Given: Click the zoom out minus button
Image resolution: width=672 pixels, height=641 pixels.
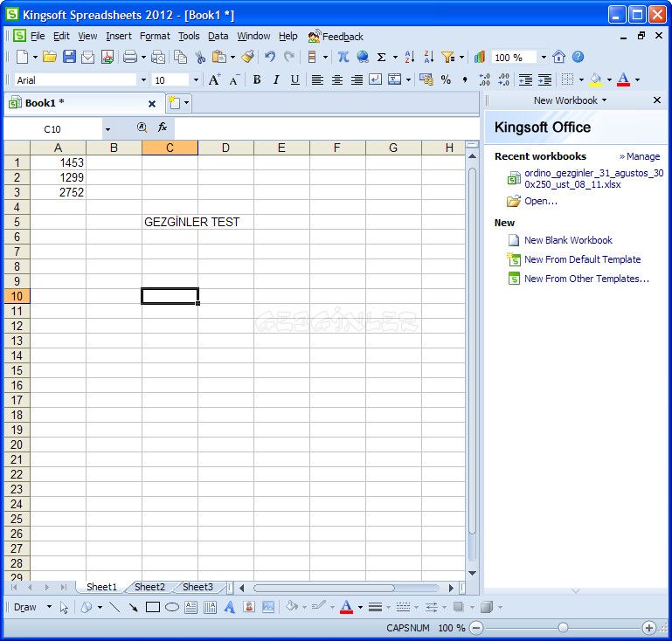Looking at the screenshot, I should [476, 628].
